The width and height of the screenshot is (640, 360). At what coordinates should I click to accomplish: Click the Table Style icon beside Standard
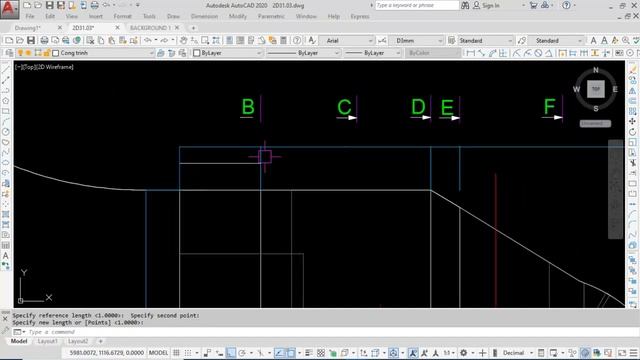tap(451, 40)
